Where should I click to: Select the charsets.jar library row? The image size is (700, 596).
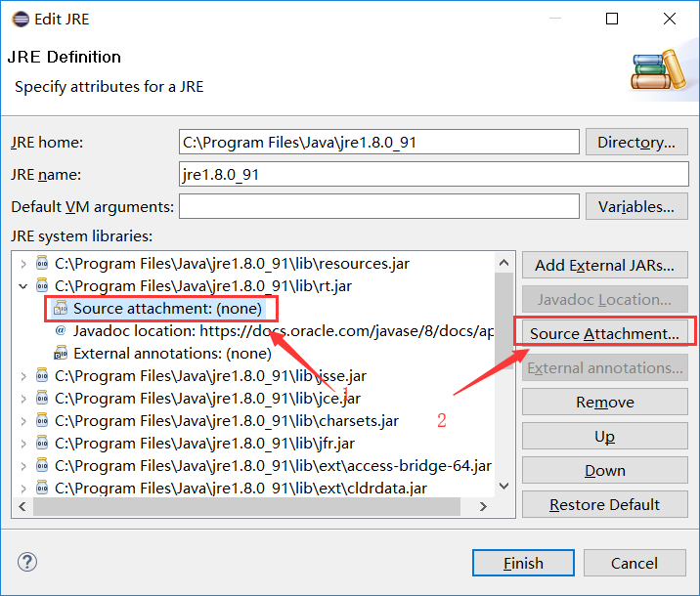227,421
